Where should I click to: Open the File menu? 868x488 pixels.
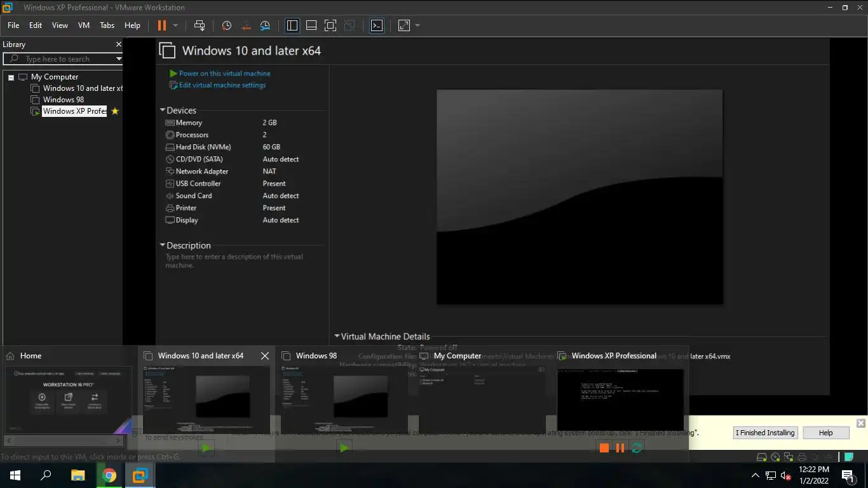coord(13,25)
